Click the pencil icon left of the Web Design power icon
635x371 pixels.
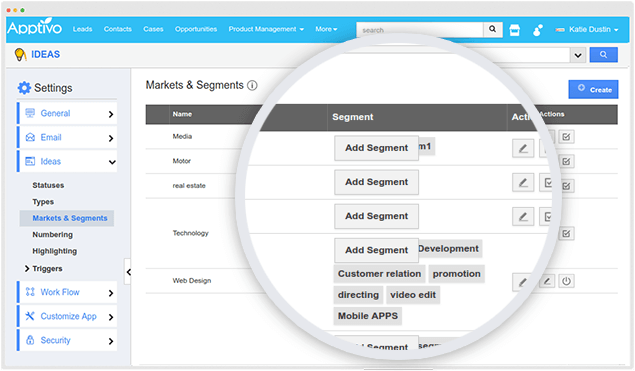point(547,281)
